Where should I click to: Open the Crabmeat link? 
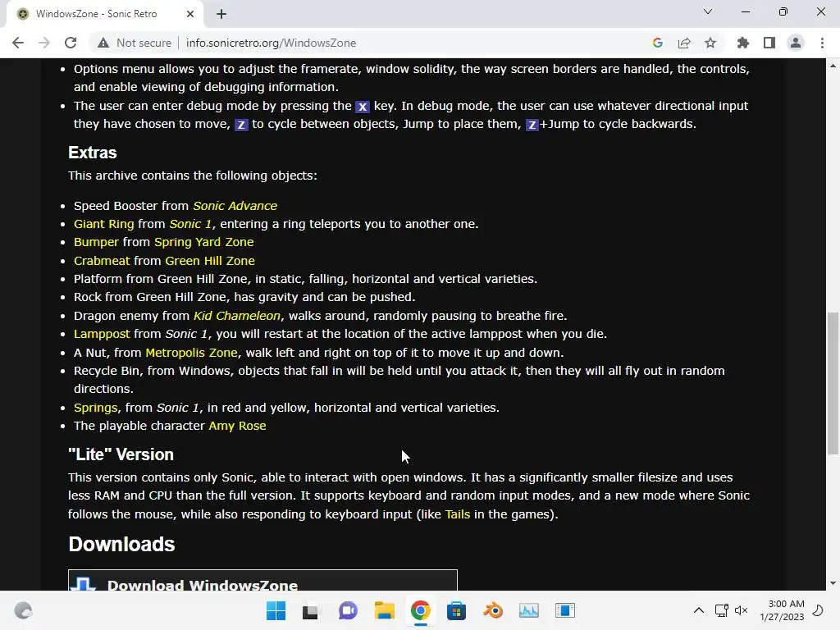pyautogui.click(x=102, y=261)
